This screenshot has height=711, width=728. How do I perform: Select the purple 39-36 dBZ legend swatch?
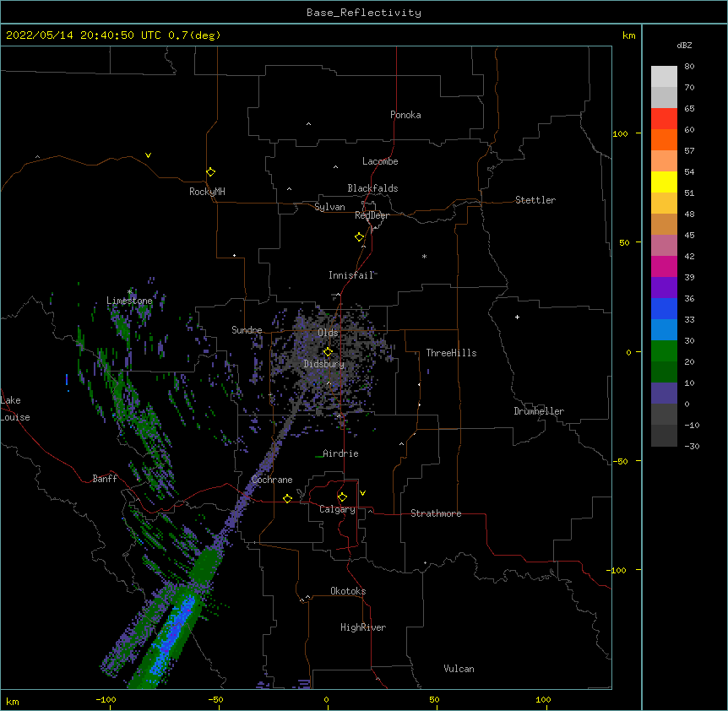pyautogui.click(x=664, y=288)
